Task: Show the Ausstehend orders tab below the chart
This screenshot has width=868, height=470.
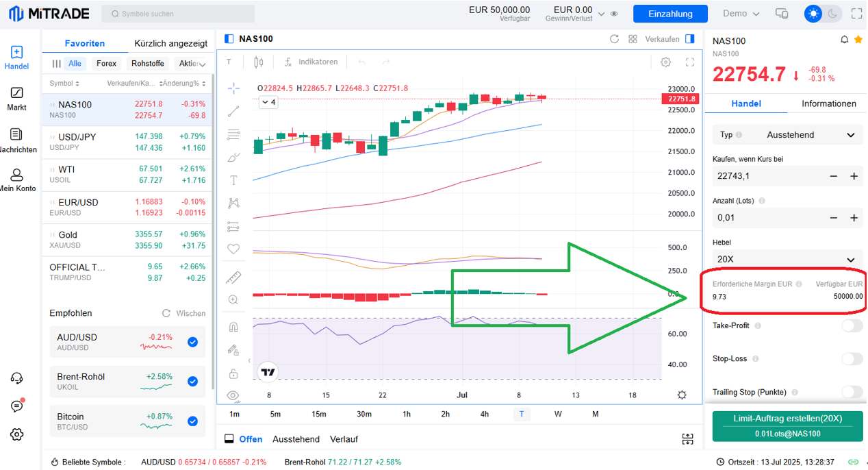Action: click(296, 439)
